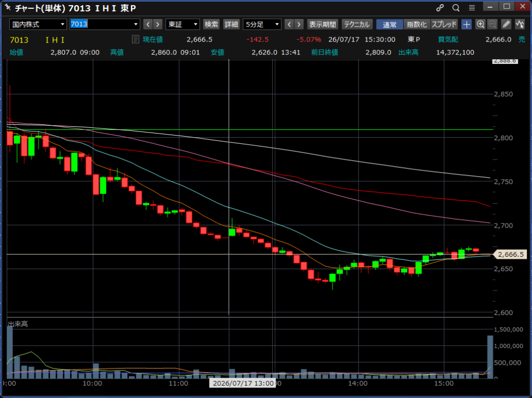This screenshot has height=398, width=532.
Task: Click the chart cursor mode icon
Action: 520,24
